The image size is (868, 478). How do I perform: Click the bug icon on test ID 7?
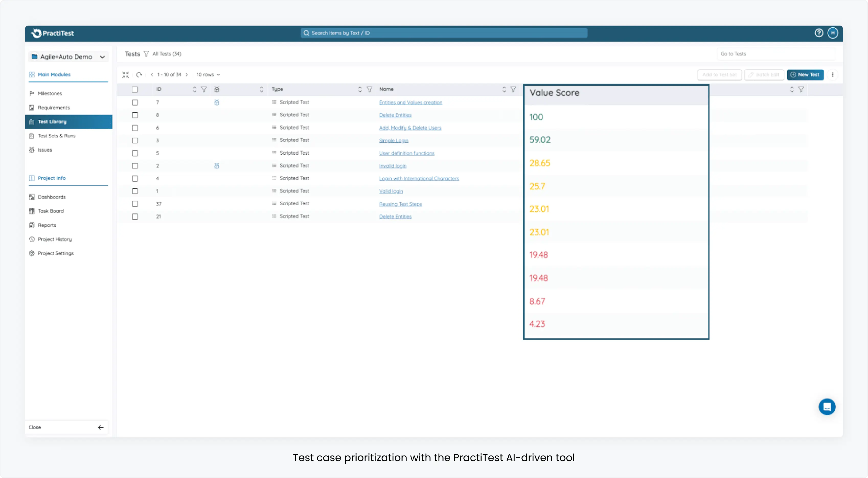pos(217,103)
